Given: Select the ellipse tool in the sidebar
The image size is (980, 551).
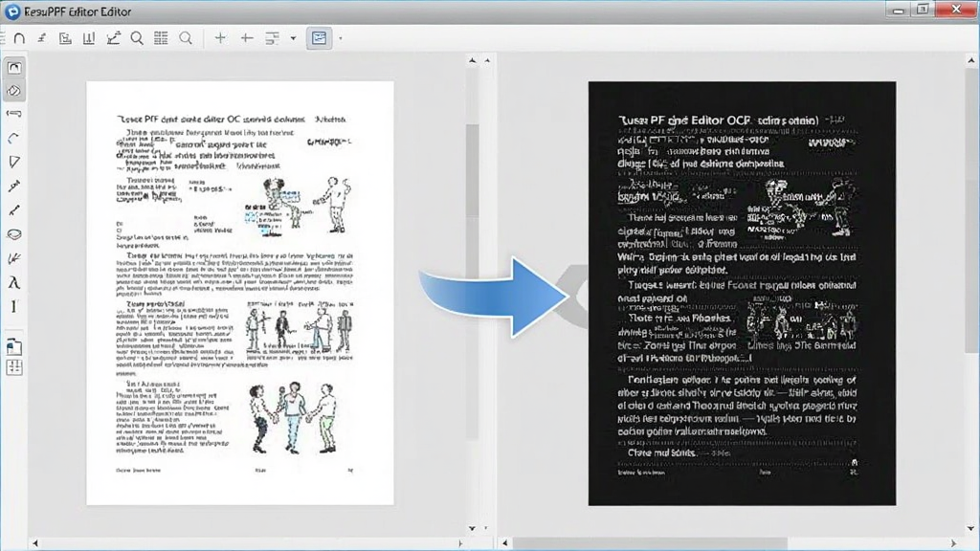Looking at the screenshot, I should tap(13, 234).
